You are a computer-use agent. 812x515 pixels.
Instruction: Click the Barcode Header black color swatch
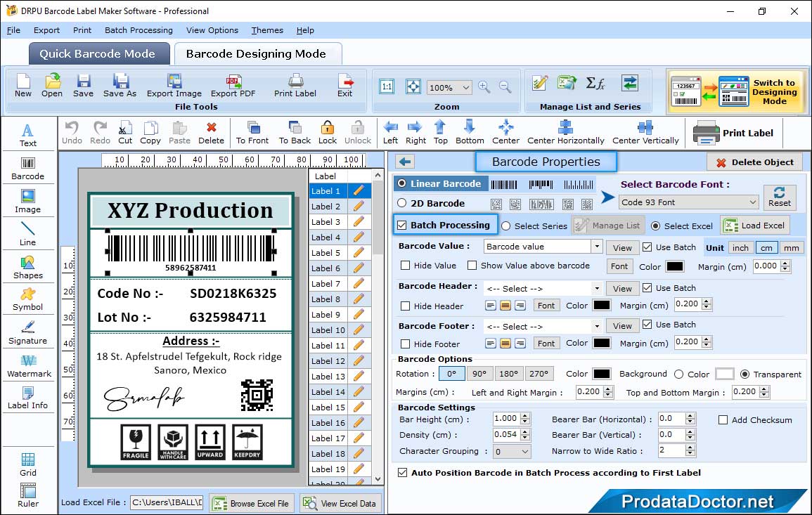(601, 306)
